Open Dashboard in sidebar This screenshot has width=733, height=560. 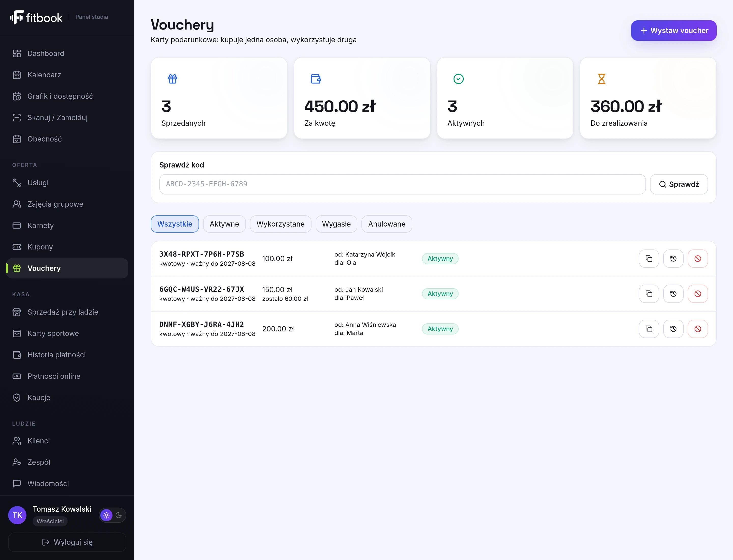point(67,53)
